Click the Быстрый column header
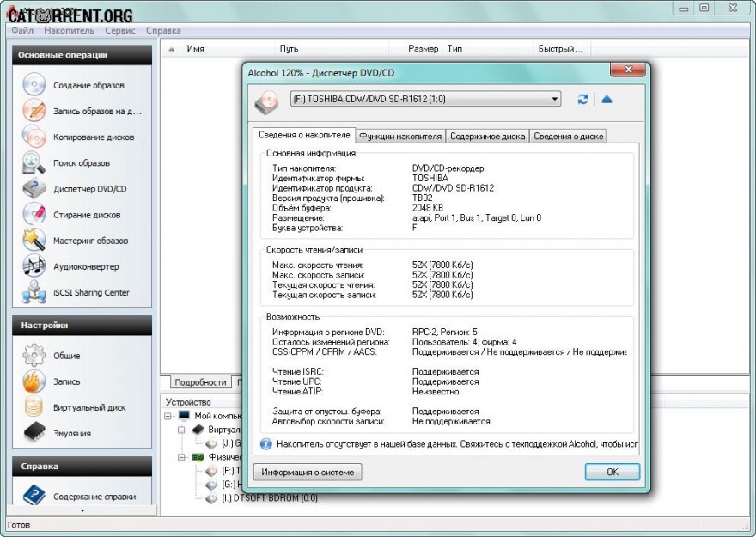This screenshot has width=756, height=537. point(563,49)
